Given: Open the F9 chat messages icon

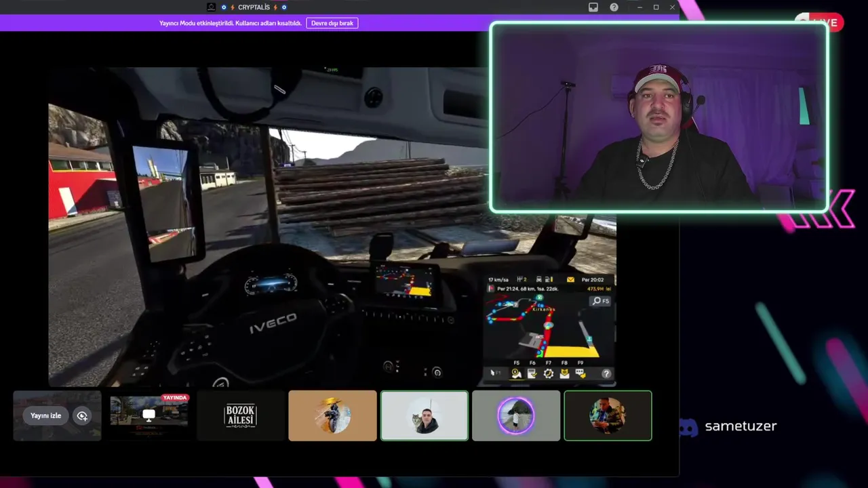Looking at the screenshot, I should [580, 373].
